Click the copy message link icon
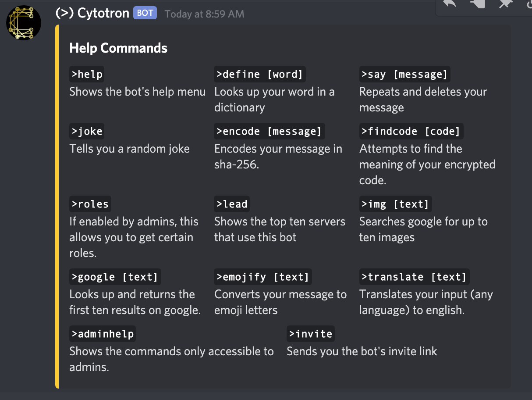This screenshot has height=400, width=532. click(x=528, y=4)
